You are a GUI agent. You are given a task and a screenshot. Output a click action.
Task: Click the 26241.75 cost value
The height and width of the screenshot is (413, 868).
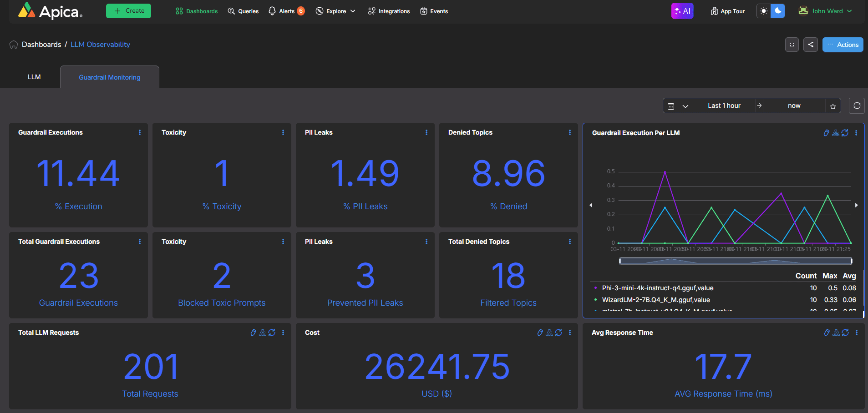click(437, 367)
